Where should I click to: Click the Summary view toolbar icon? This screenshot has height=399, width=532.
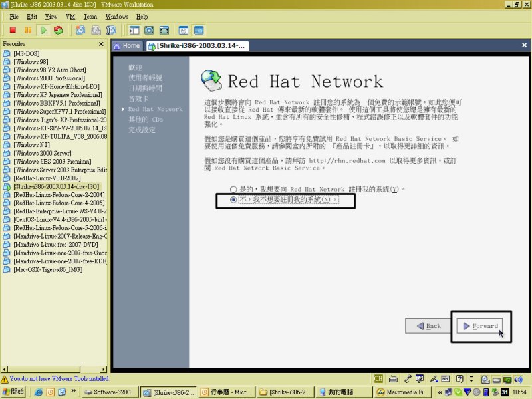pos(184,30)
